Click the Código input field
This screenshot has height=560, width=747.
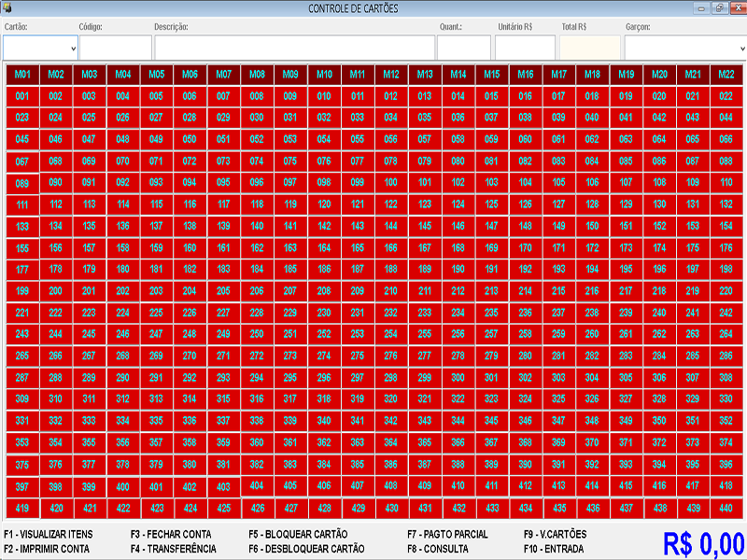pyautogui.click(x=116, y=49)
